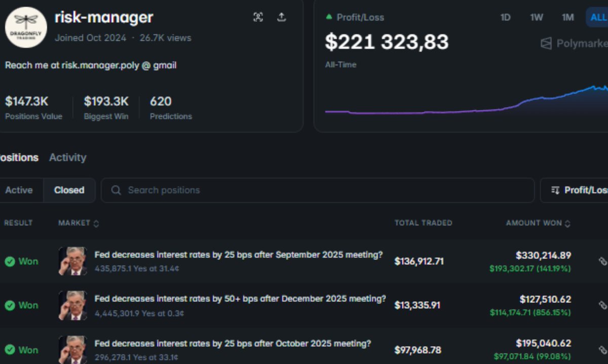Click the $127,510.62 amount won
The image size is (608, 364).
point(545,300)
